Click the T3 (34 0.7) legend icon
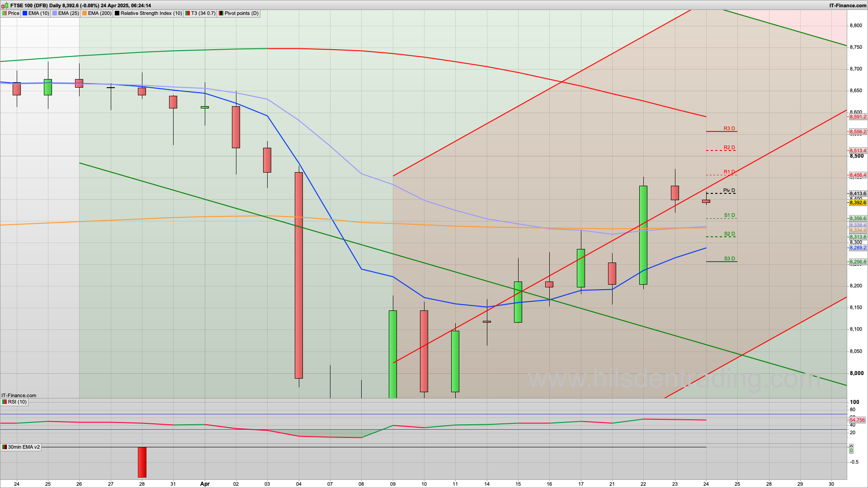 pyautogui.click(x=188, y=14)
